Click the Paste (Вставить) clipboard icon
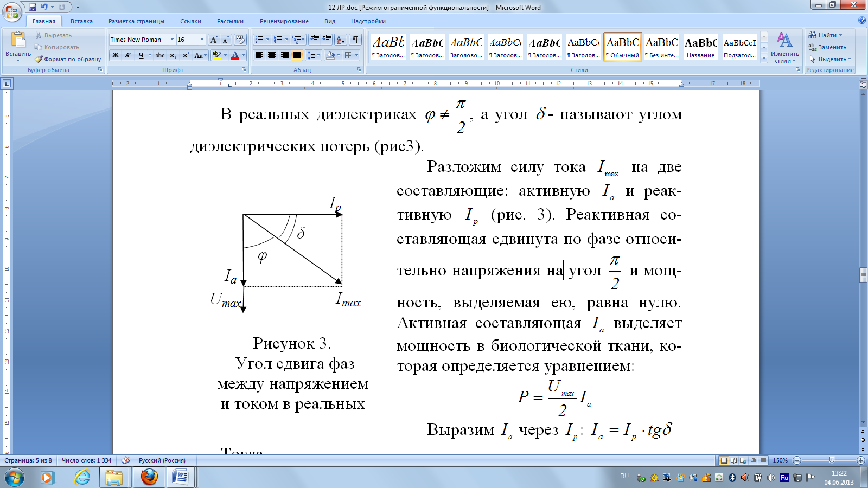Viewport: 868px width, 488px height. coord(18,40)
